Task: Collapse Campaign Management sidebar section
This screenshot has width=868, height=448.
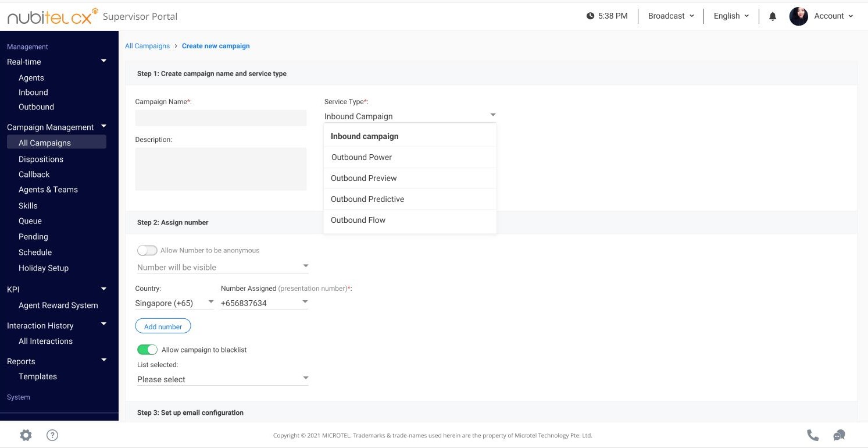Action: click(104, 126)
